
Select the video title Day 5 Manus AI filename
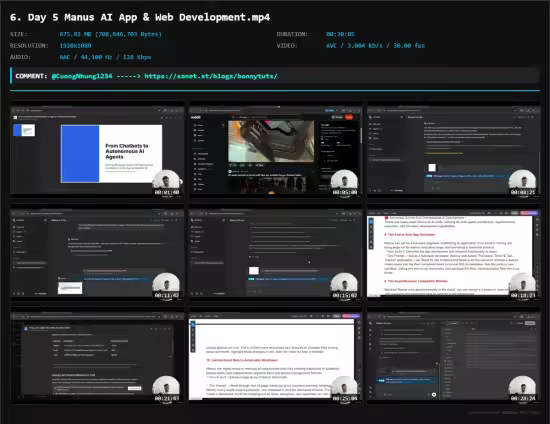[x=140, y=17]
